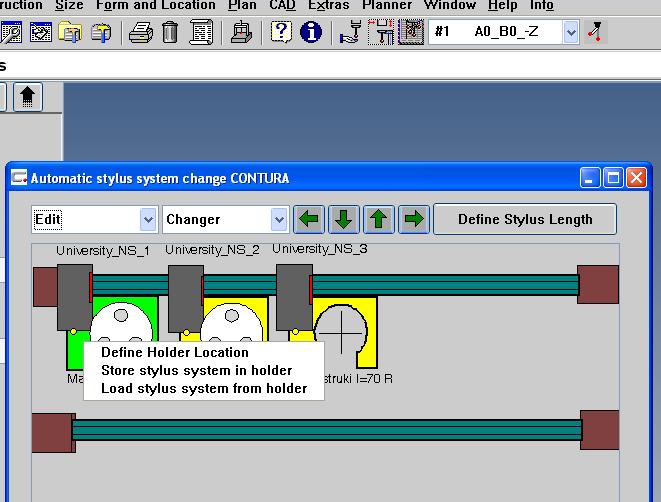Viewport: 661px width, 502px height.
Task: Click the black up arrow button
Action: click(28, 97)
